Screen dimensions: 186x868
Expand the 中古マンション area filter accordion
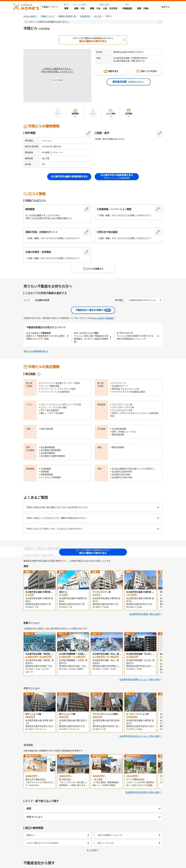(93, 817)
